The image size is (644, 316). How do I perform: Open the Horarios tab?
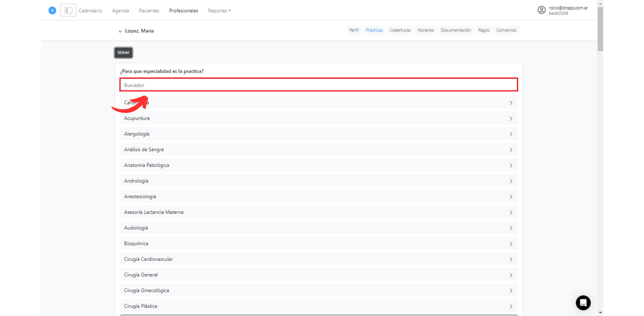[425, 30]
